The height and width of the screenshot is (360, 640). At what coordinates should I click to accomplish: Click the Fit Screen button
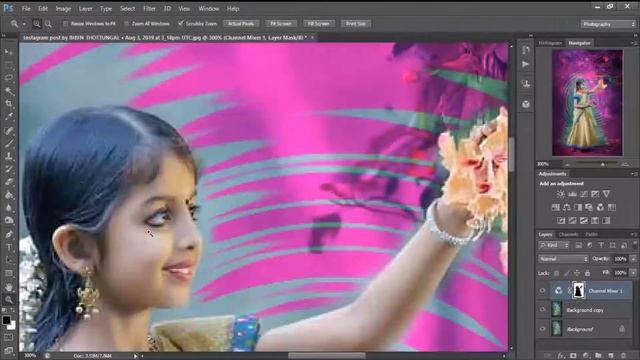[281, 24]
